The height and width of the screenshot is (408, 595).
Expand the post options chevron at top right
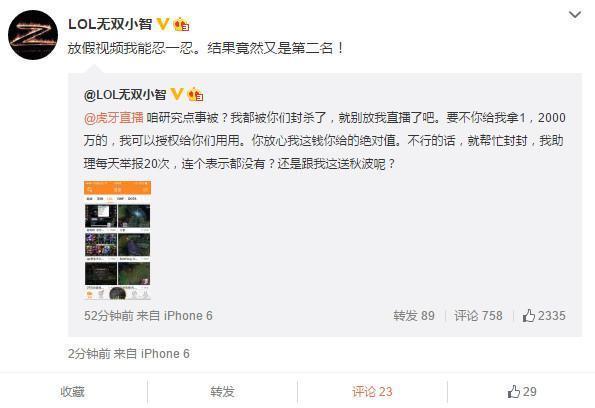point(575,15)
